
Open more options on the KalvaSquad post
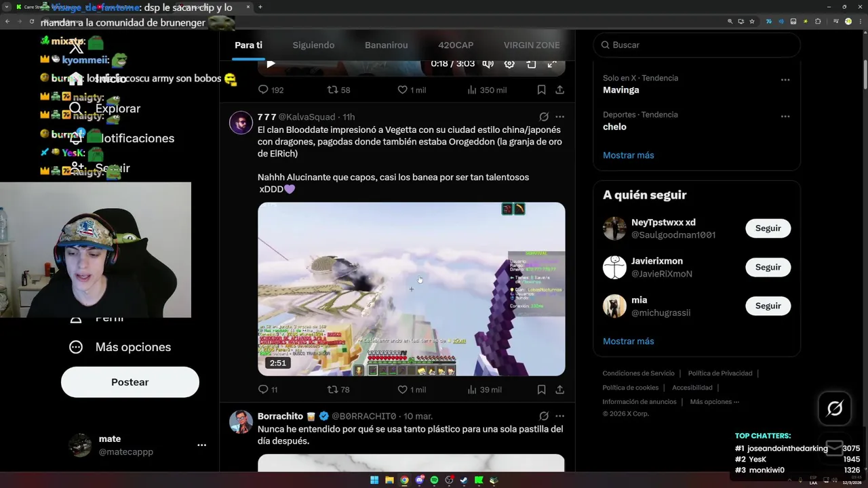[x=559, y=117]
